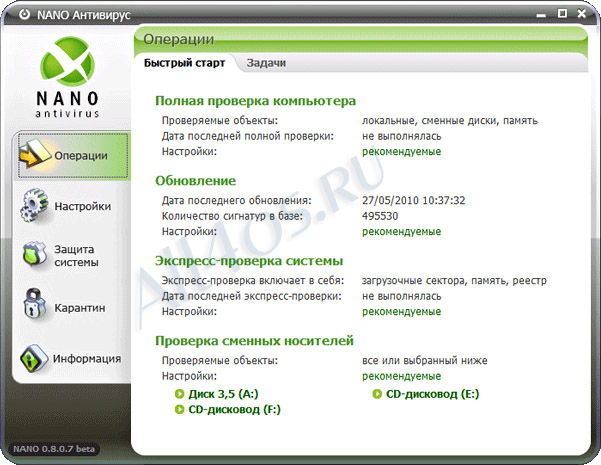This screenshot has height=465, width=601.
Task: Select the Операции menu label
Action: (81, 155)
